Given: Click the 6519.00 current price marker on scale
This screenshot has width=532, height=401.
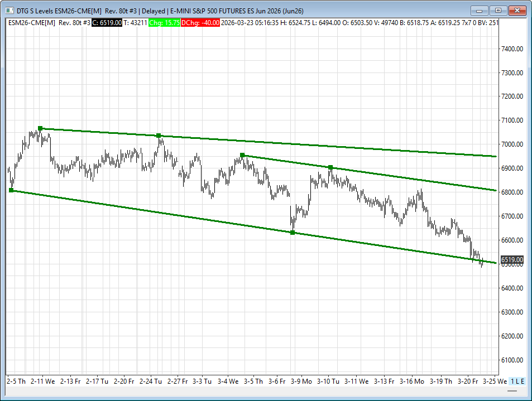Looking at the screenshot, I should (511, 260).
